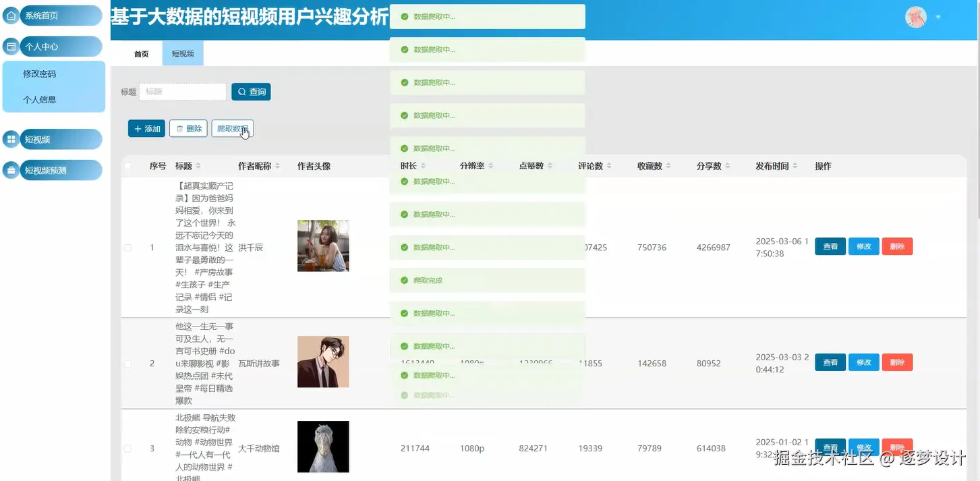Click the home icon beside 系统首页
The image size is (980, 481).
11,15
